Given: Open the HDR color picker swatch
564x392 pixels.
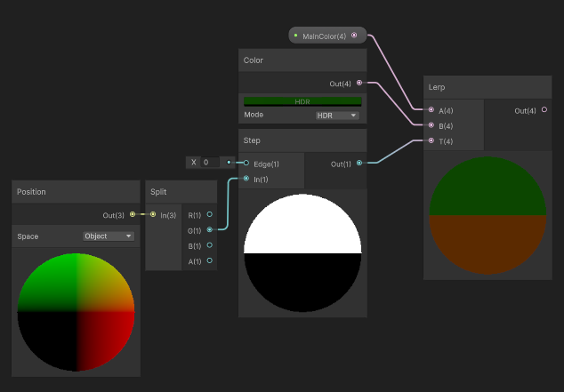Looking at the screenshot, I should [x=302, y=101].
